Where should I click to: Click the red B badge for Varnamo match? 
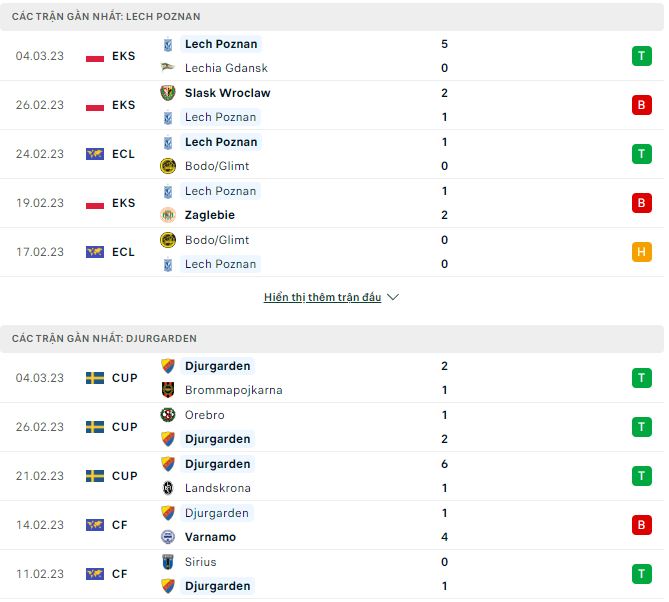tap(641, 525)
